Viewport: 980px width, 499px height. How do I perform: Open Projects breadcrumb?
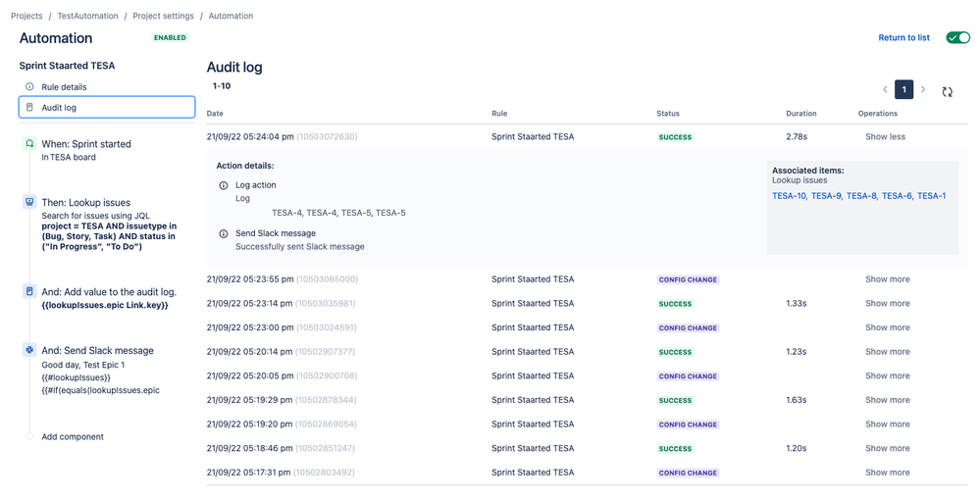(26, 16)
